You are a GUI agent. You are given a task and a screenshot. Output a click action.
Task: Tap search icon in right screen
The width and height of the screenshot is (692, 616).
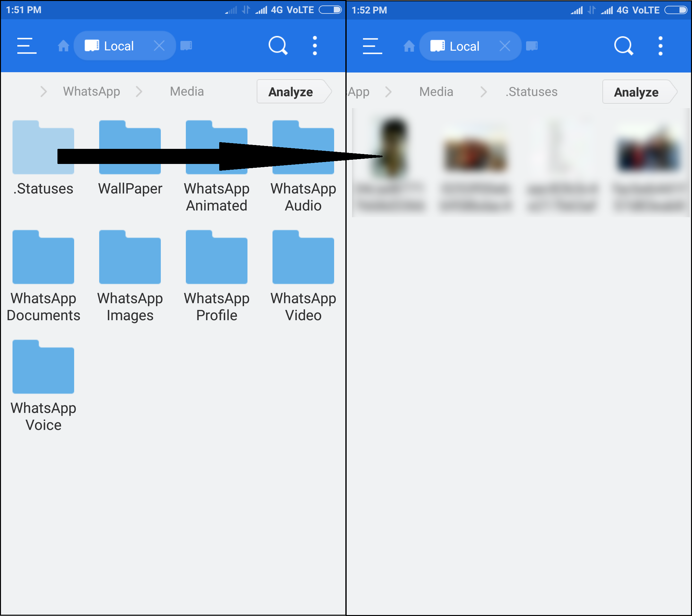coord(624,46)
